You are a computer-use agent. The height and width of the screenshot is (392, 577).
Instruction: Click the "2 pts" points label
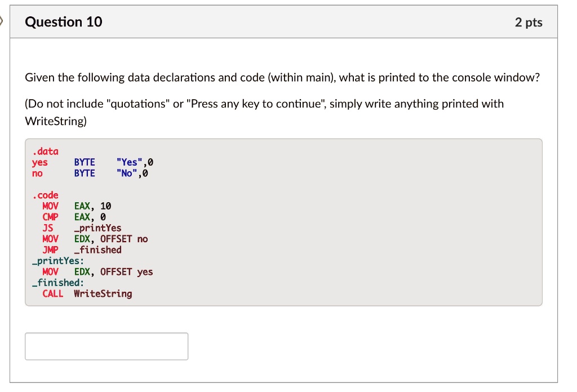point(529,23)
